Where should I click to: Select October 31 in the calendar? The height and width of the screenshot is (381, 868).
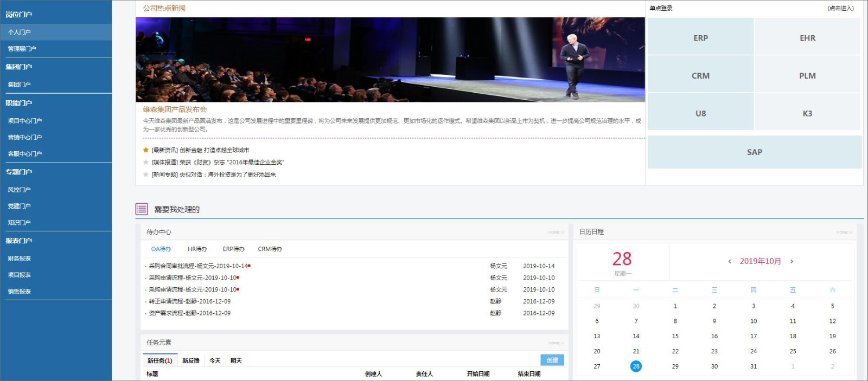754,366
